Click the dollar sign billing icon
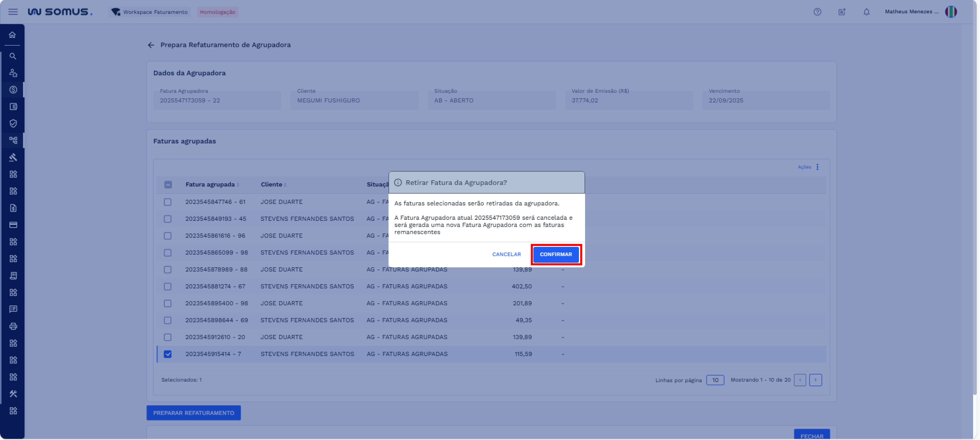 (x=13, y=90)
